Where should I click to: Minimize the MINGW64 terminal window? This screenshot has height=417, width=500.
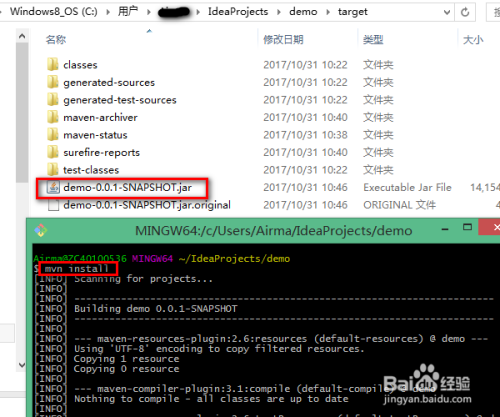point(444,230)
